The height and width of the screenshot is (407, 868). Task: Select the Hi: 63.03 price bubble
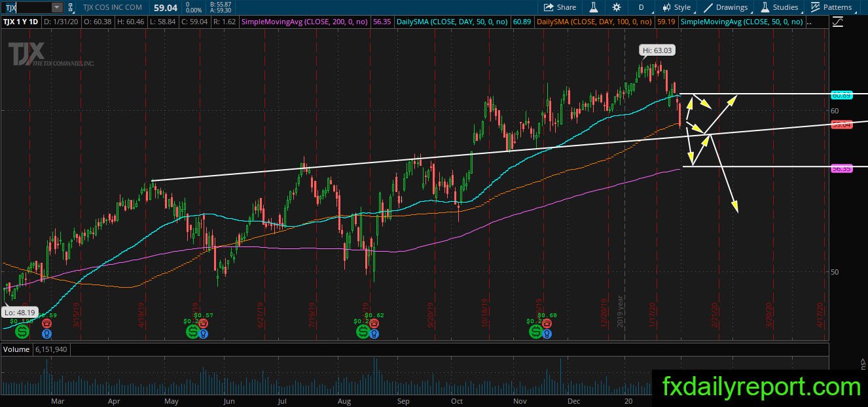point(658,50)
